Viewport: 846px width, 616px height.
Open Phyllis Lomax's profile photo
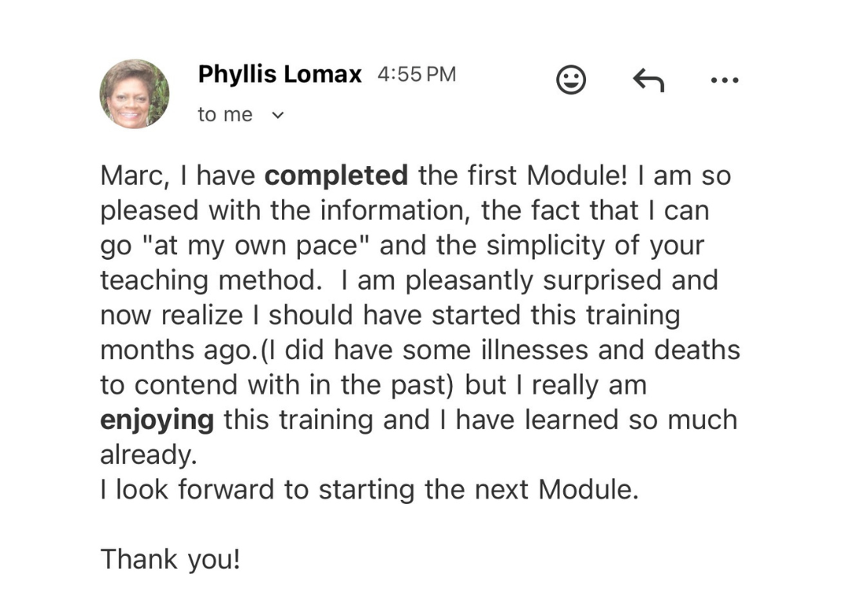pyautogui.click(x=135, y=94)
